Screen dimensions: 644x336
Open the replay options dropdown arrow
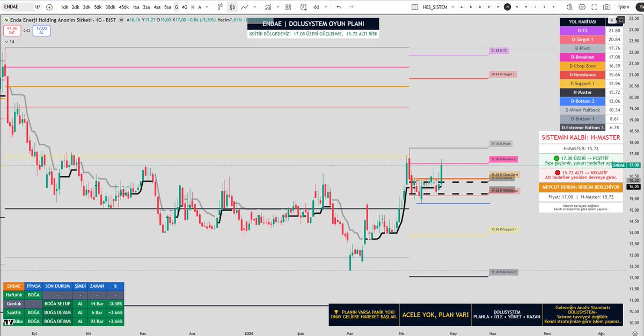point(325,8)
